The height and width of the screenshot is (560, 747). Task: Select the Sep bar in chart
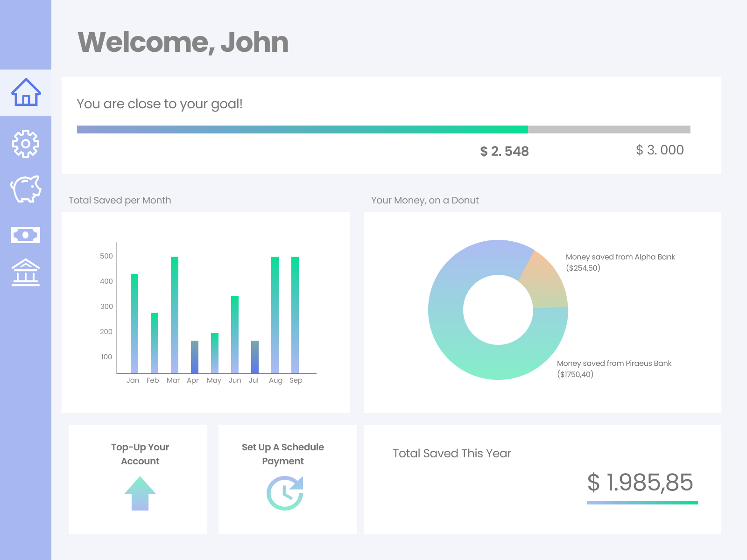[295, 315]
